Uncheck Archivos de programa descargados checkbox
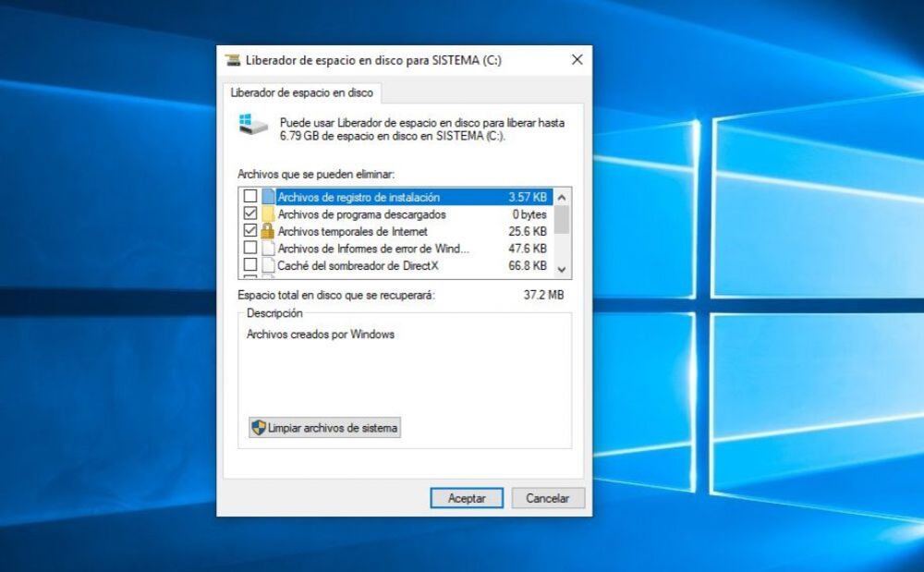The height and width of the screenshot is (572, 924). coord(249,214)
